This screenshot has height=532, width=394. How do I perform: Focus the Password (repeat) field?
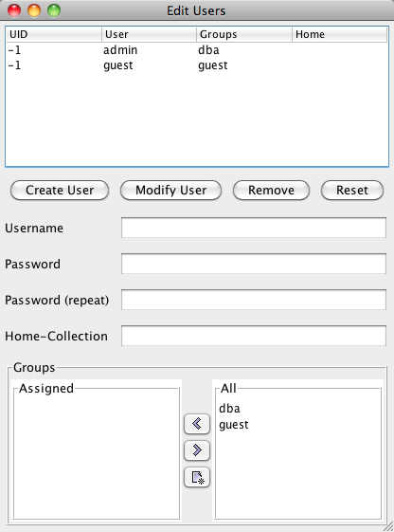254,300
